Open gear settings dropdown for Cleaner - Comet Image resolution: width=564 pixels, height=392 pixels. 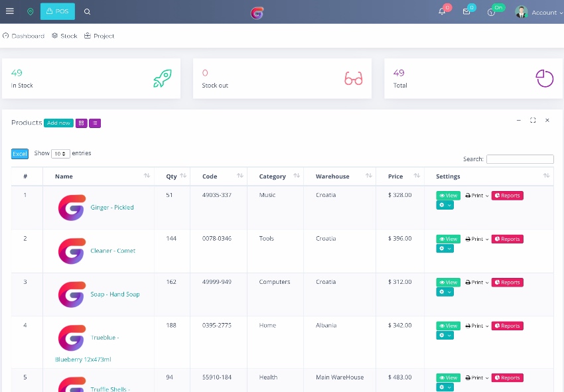tap(445, 249)
